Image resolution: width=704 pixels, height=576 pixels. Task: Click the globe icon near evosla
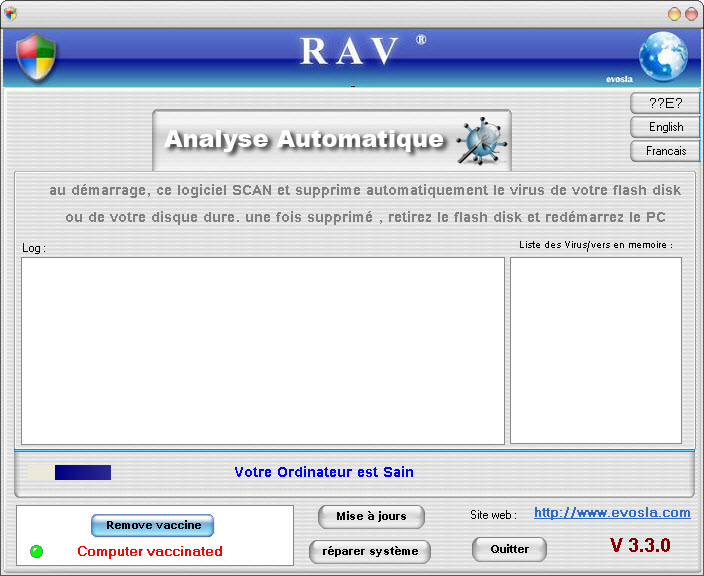point(663,57)
